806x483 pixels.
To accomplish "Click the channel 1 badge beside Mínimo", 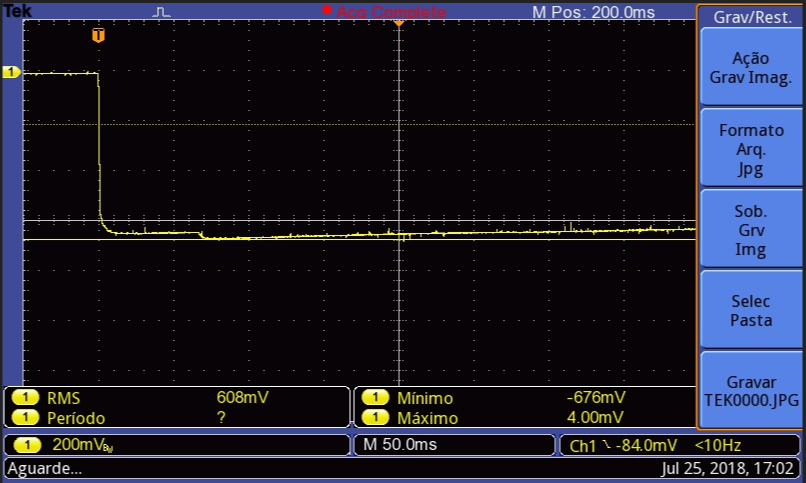I will tap(375, 397).
